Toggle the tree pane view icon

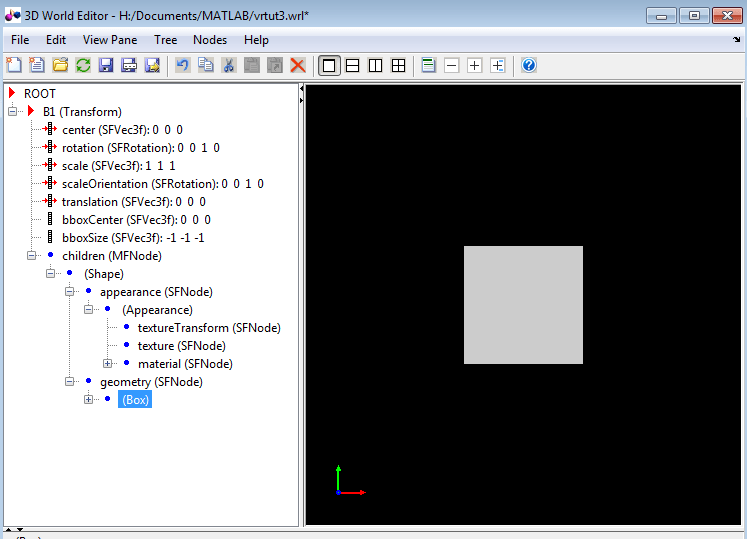pos(429,65)
